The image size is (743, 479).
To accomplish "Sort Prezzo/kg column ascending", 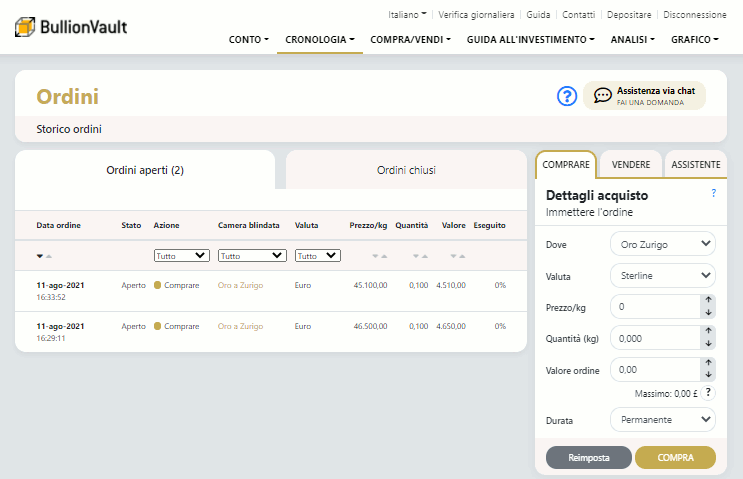I will [384, 256].
